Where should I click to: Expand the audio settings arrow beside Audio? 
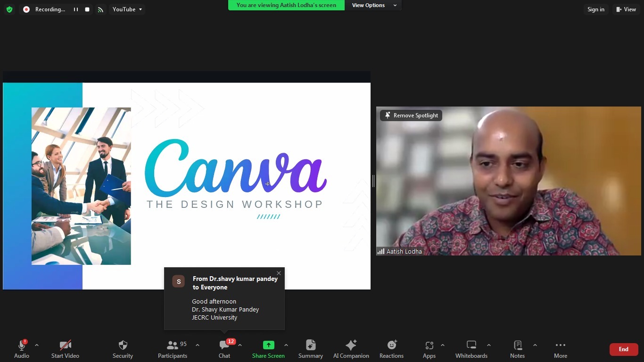pos(37,345)
